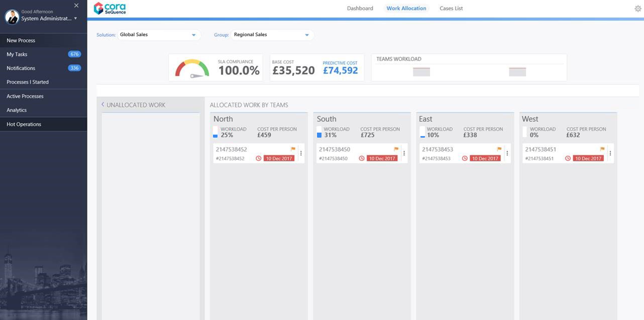
Task: Open Active Processes in the sidebar
Action: [x=43, y=96]
